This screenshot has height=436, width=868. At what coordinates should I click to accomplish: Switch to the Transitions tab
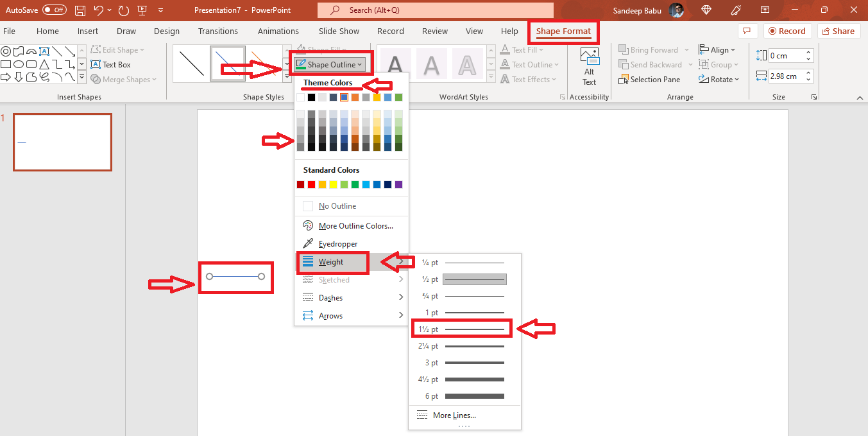218,31
